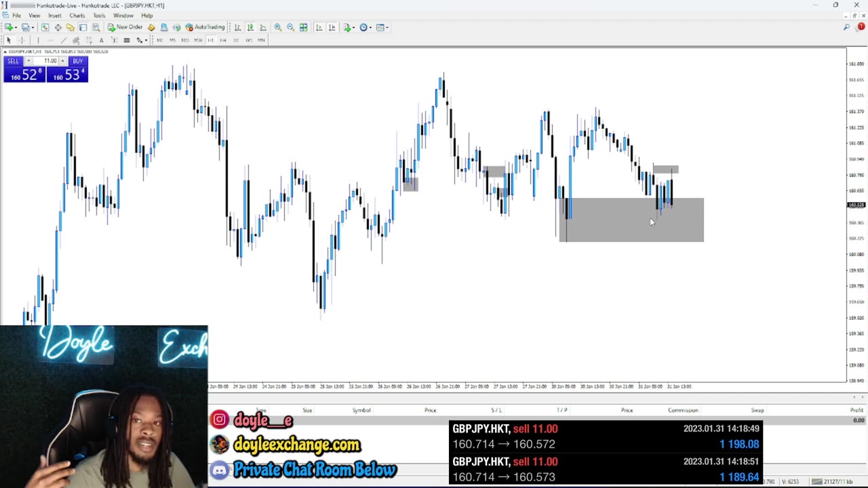Toggle the AutoTrading button
The height and width of the screenshot is (488, 868).
[205, 27]
